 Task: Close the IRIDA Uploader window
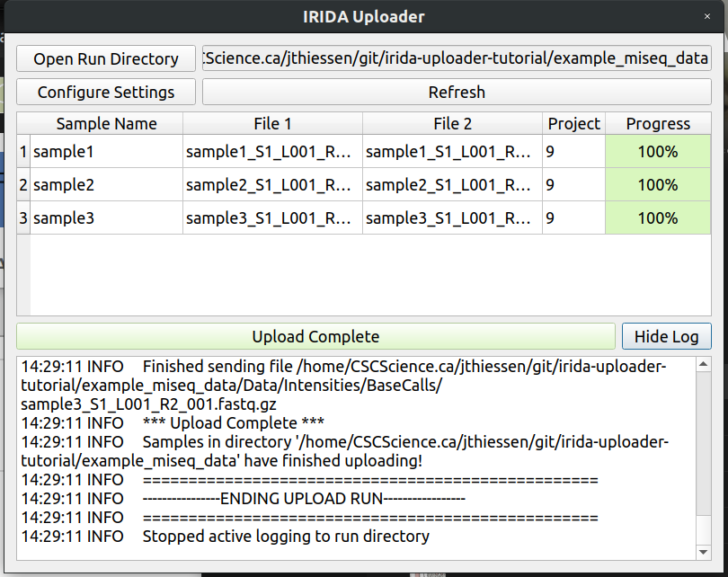point(707,16)
